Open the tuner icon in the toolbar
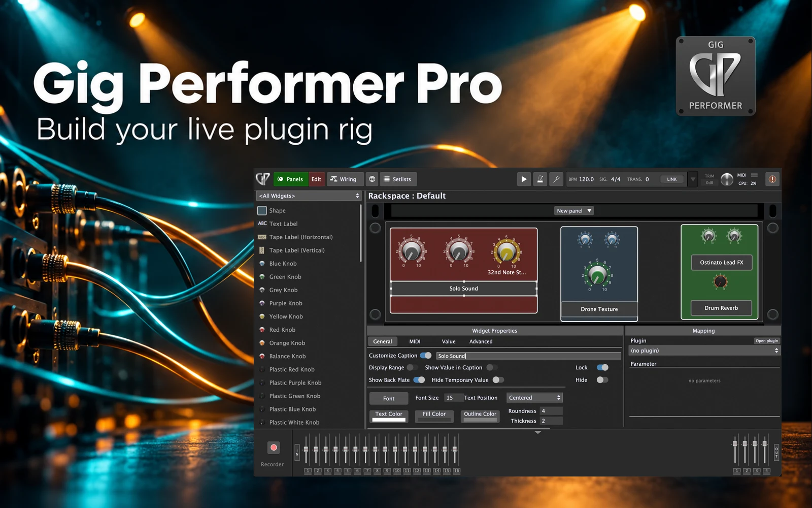Screen dimensions: 812x508 click(x=556, y=179)
